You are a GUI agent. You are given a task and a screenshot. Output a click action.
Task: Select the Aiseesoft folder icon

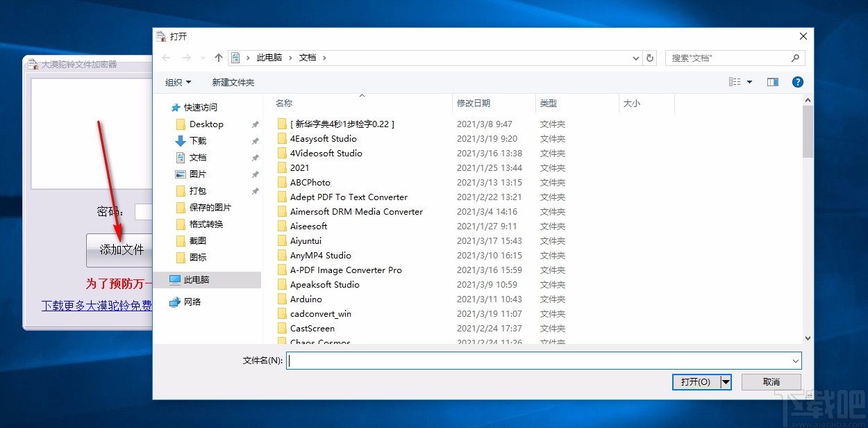click(281, 226)
